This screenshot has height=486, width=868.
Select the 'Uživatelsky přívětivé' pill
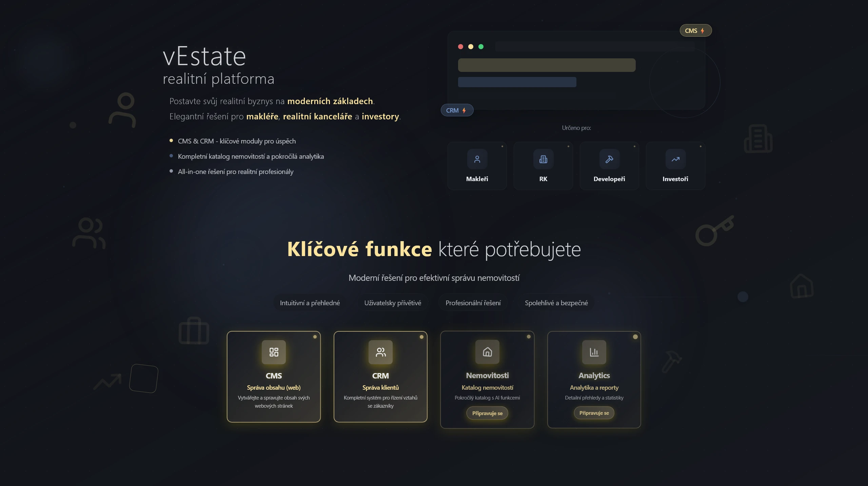(x=393, y=303)
